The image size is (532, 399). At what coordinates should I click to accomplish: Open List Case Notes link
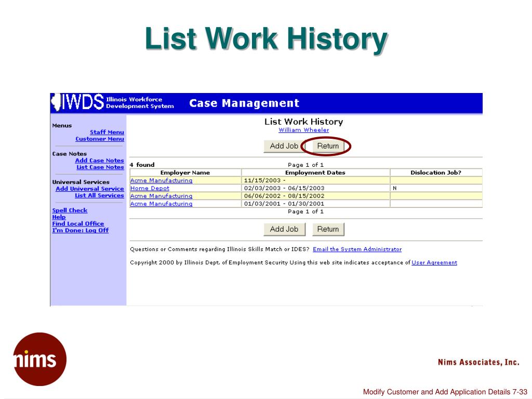click(x=100, y=167)
